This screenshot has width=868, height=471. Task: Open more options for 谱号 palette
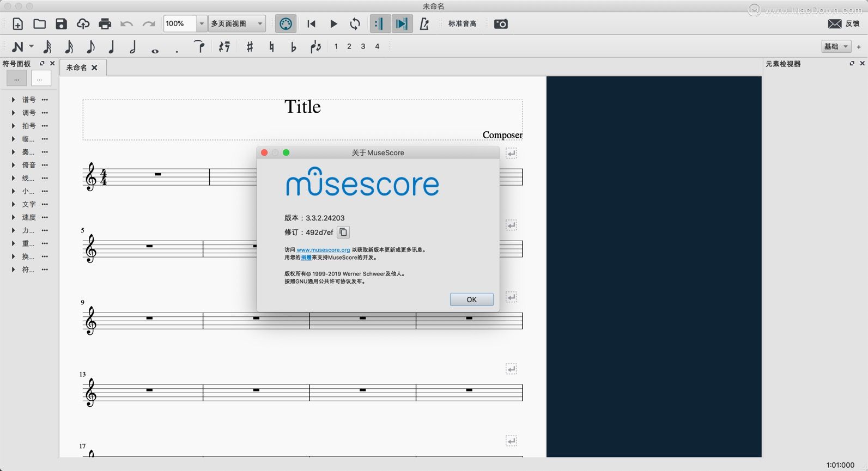tap(45, 100)
